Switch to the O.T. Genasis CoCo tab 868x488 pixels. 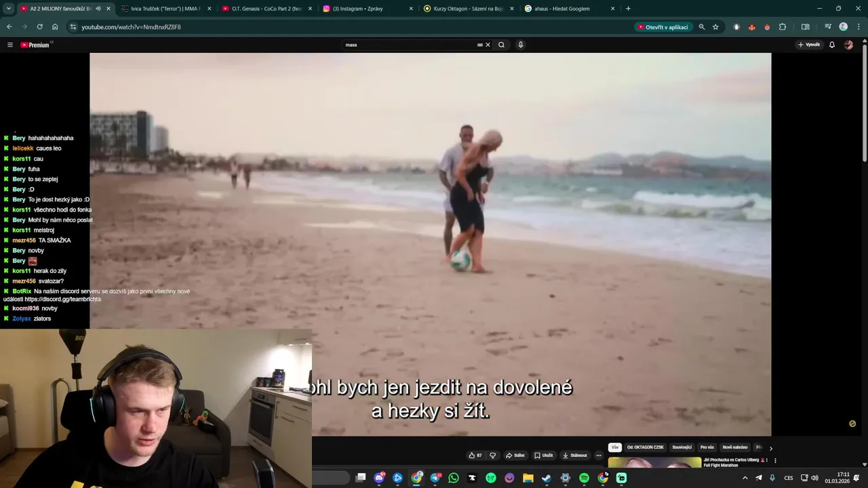[267, 9]
